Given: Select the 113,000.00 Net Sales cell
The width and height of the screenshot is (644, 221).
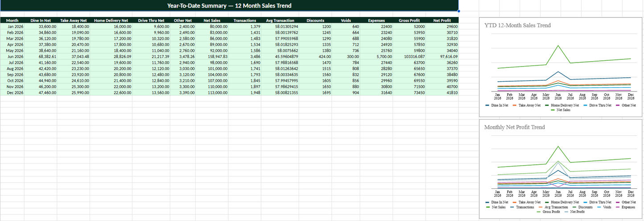Looking at the screenshot, I should click(212, 92).
